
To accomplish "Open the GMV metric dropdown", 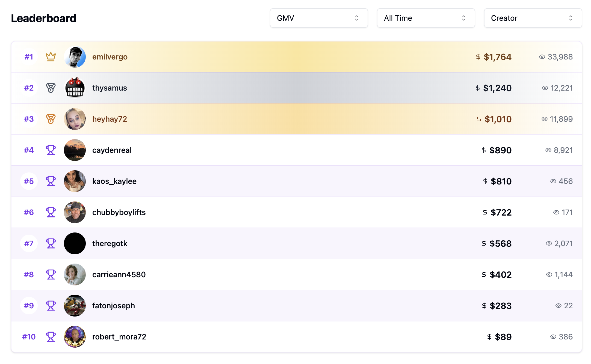I will [x=318, y=18].
